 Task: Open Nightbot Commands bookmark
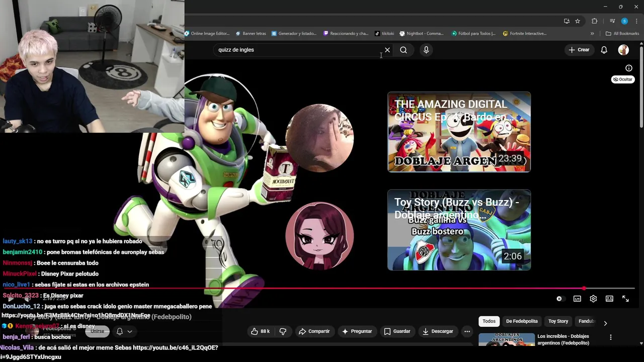click(422, 34)
